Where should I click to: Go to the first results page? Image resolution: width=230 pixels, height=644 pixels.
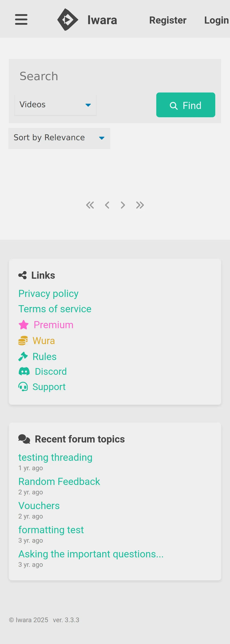point(90,205)
